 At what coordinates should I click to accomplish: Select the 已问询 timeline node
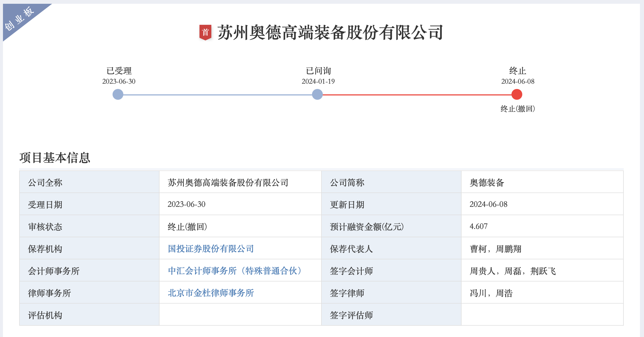point(317,94)
